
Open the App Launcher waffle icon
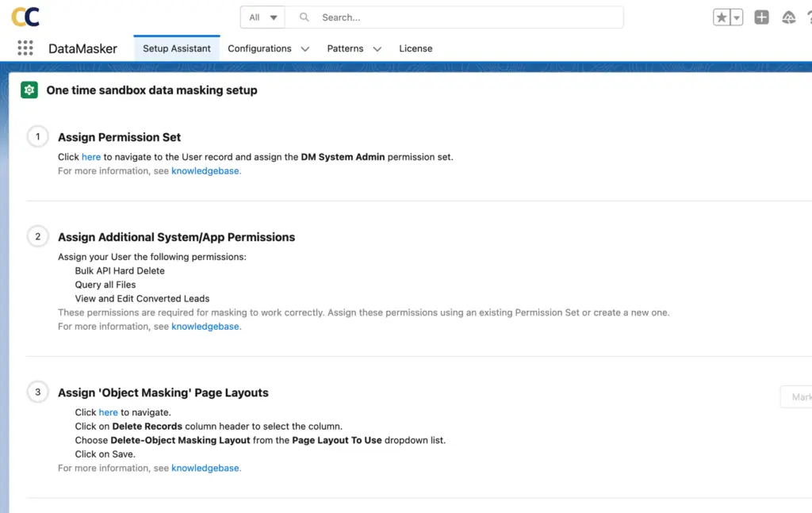pyautogui.click(x=25, y=48)
